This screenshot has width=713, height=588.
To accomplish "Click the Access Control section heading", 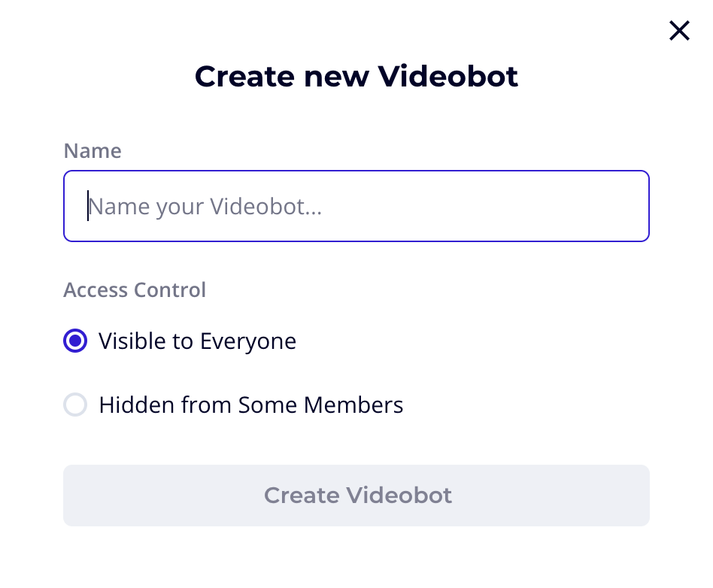I will pos(134,289).
